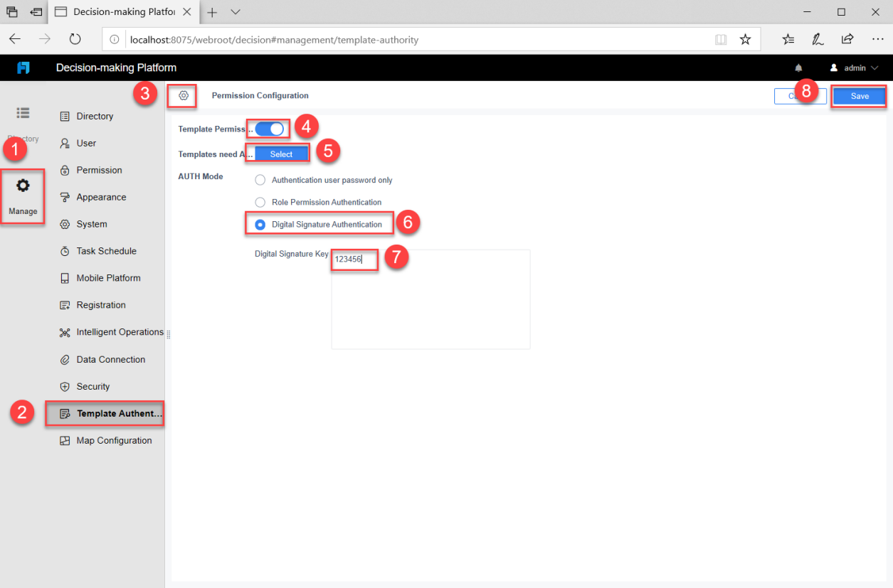The height and width of the screenshot is (588, 893).
Task: Open the Security settings icon
Action: 66,386
